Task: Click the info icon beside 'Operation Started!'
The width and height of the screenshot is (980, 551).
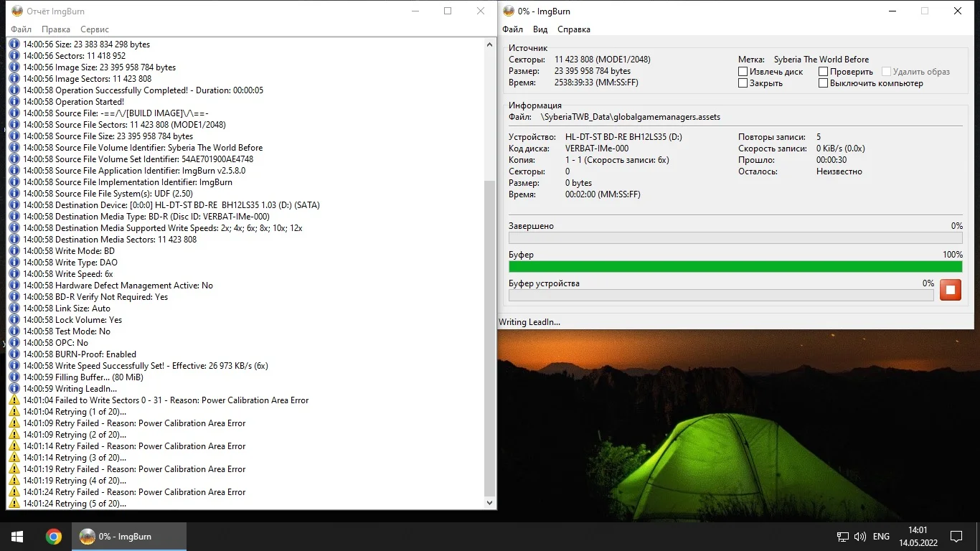Action: coord(14,102)
